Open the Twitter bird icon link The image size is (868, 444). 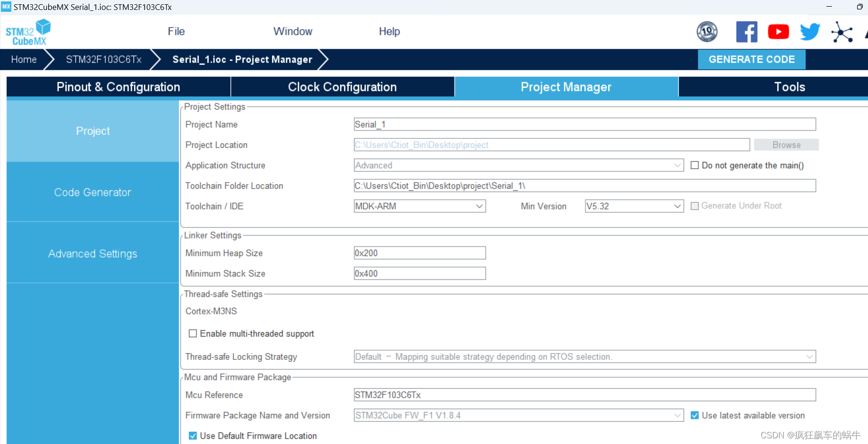tap(810, 32)
